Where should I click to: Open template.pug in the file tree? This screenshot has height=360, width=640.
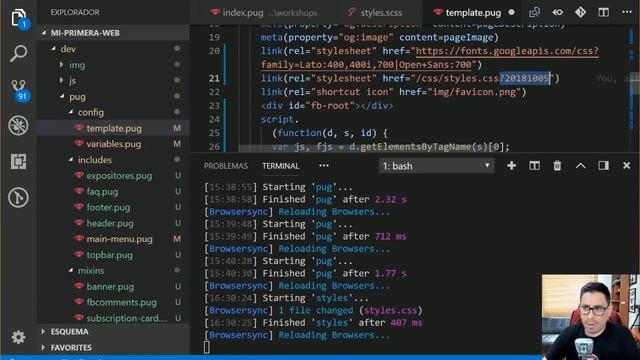113,128
